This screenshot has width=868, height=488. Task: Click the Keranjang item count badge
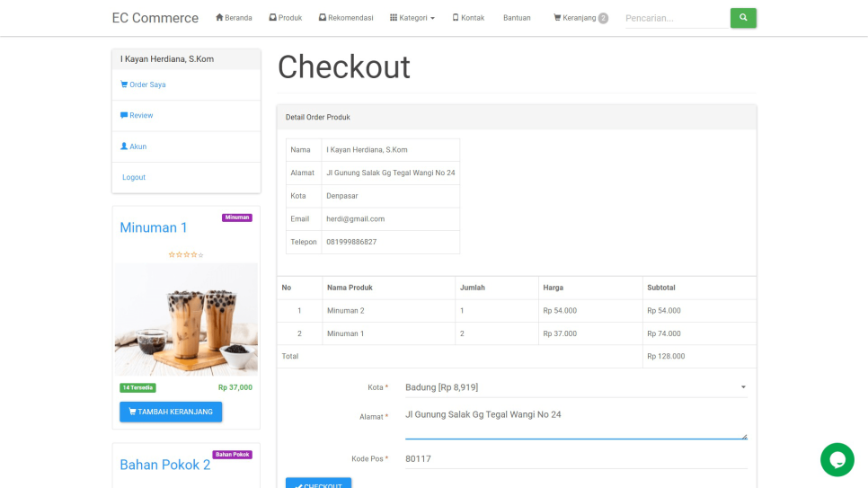[x=603, y=18]
